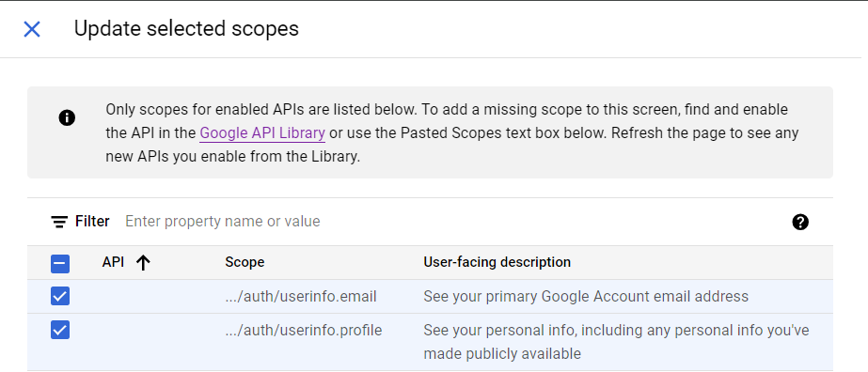Click 'See your primary Google Account email address'

tap(586, 297)
